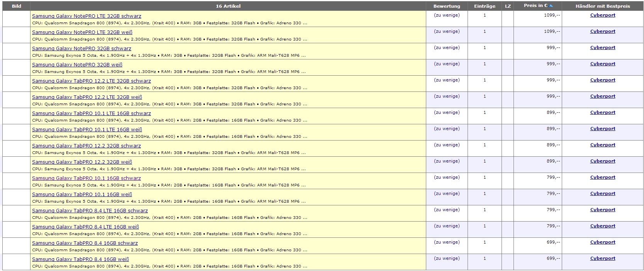This screenshot has height=271, width=644.
Task: Open Samsung Galaxy NotePRO 32GB weiß link
Action: pyautogui.click(x=77, y=65)
